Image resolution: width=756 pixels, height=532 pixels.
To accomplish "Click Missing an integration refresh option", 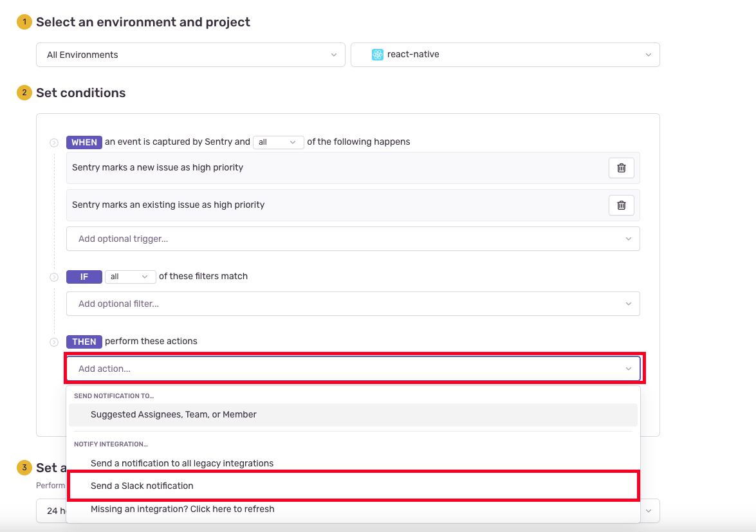I will pos(353,509).
